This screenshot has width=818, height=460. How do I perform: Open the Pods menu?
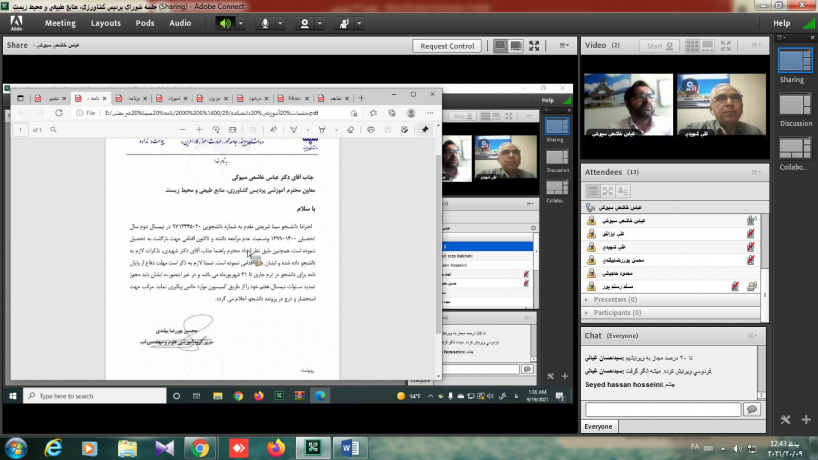(145, 22)
